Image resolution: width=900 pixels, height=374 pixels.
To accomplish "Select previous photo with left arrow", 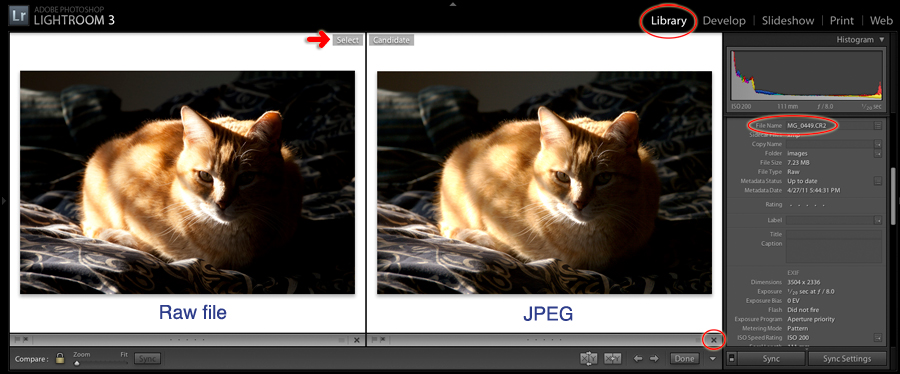I will [x=638, y=359].
